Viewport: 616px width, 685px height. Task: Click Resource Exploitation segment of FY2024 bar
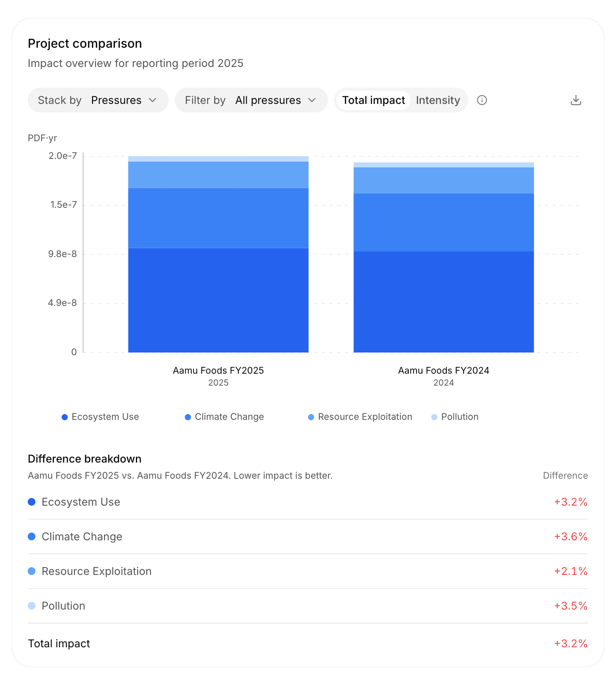(x=444, y=180)
